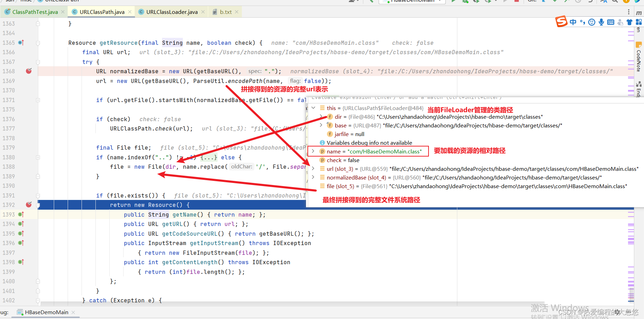This screenshot has width=644, height=319.
Task: Click 'Variables debug info not available' message
Action: click(x=370, y=143)
